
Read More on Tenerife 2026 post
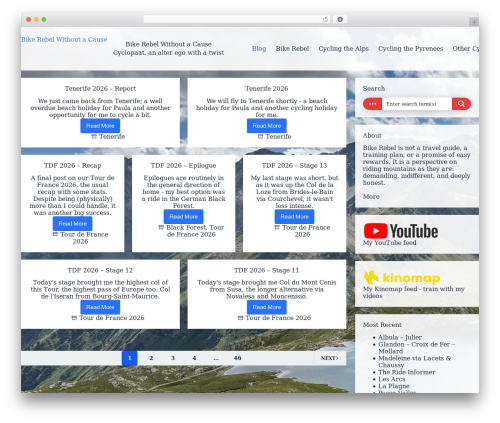(x=267, y=126)
